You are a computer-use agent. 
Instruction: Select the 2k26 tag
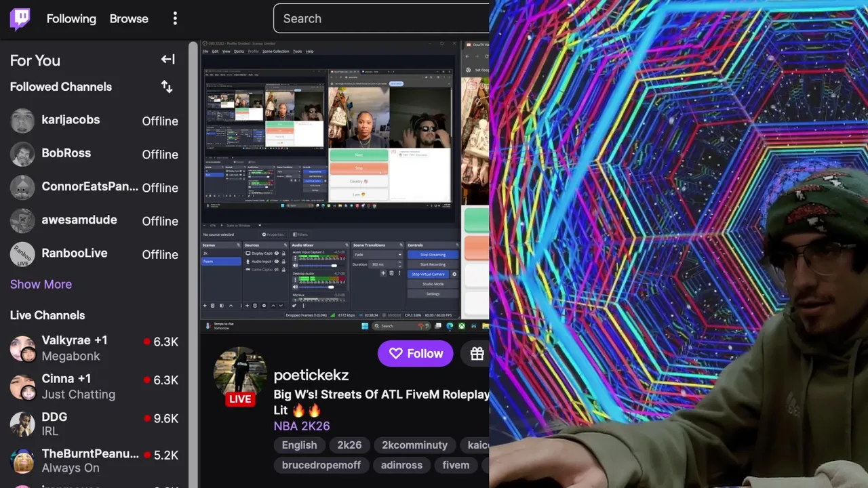[x=349, y=445]
